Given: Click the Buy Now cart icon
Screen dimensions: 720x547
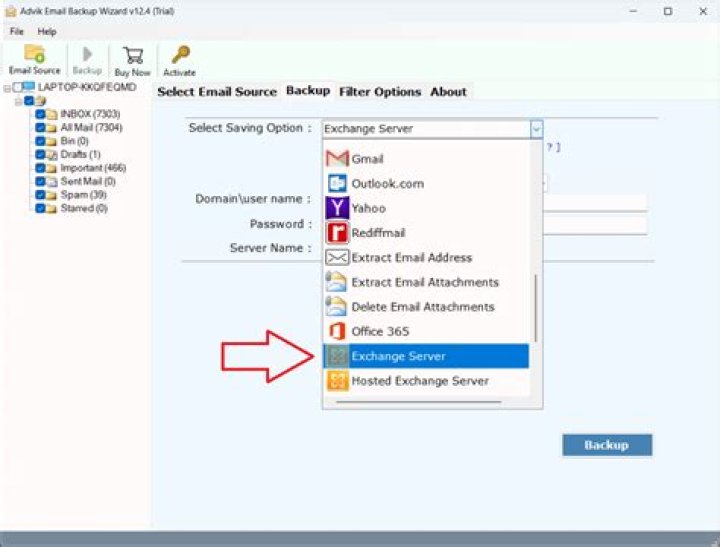Looking at the screenshot, I should (x=132, y=58).
